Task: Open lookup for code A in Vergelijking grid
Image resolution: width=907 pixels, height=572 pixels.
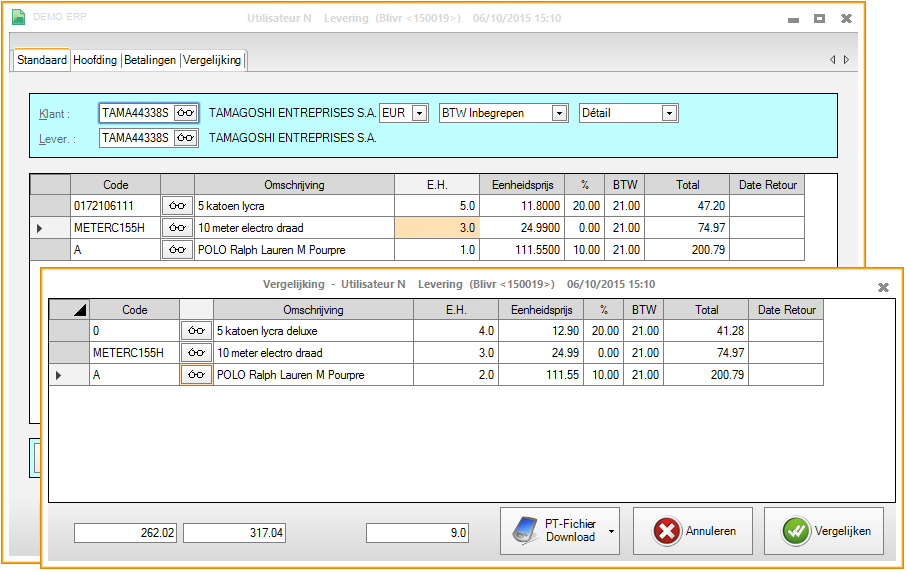Action: [196, 375]
